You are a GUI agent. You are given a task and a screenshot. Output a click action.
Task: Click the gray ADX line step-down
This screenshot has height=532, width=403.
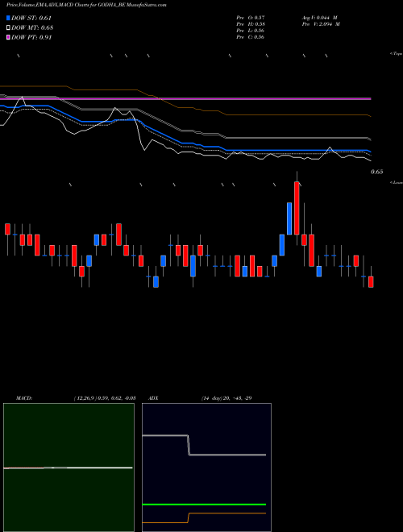pos(189,445)
